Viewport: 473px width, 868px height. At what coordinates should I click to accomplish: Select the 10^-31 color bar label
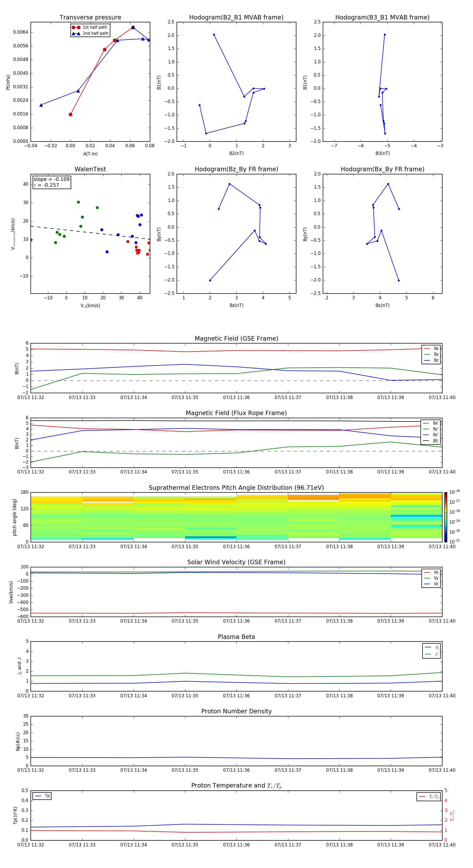(x=455, y=542)
